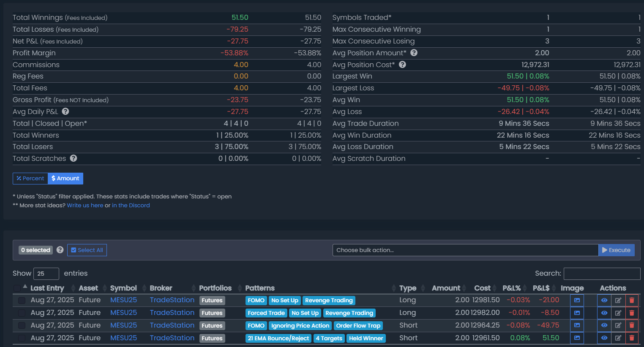Check the box for the -21.00 trade row
Viewport: 644px width, 347px height.
click(22, 300)
